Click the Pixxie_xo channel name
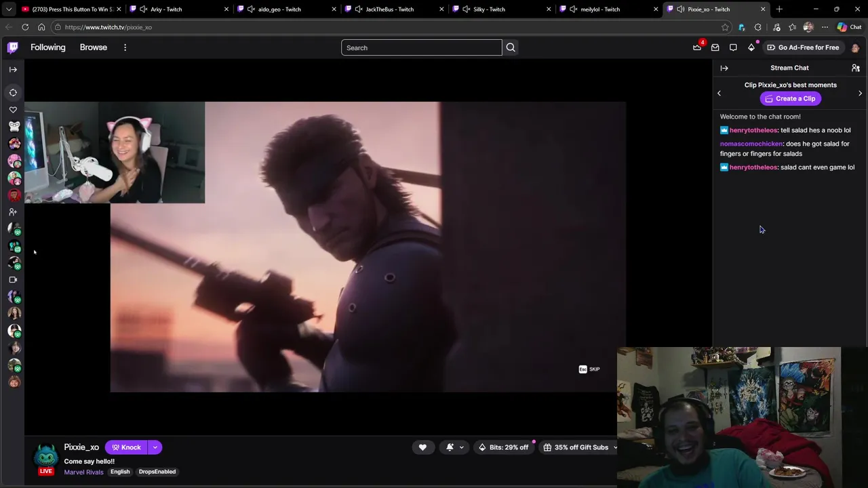 coord(81,447)
